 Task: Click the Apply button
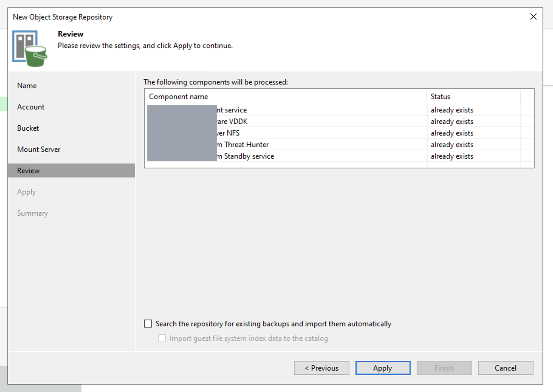click(x=383, y=368)
